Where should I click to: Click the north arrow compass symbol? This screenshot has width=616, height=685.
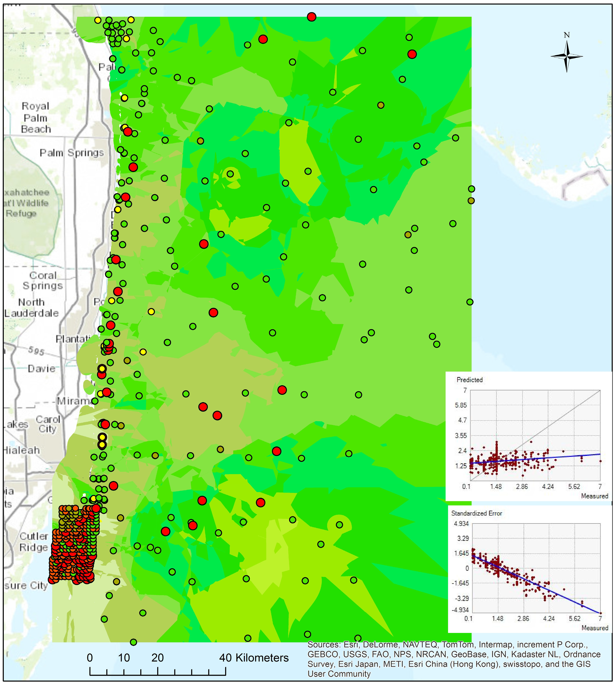click(x=567, y=56)
